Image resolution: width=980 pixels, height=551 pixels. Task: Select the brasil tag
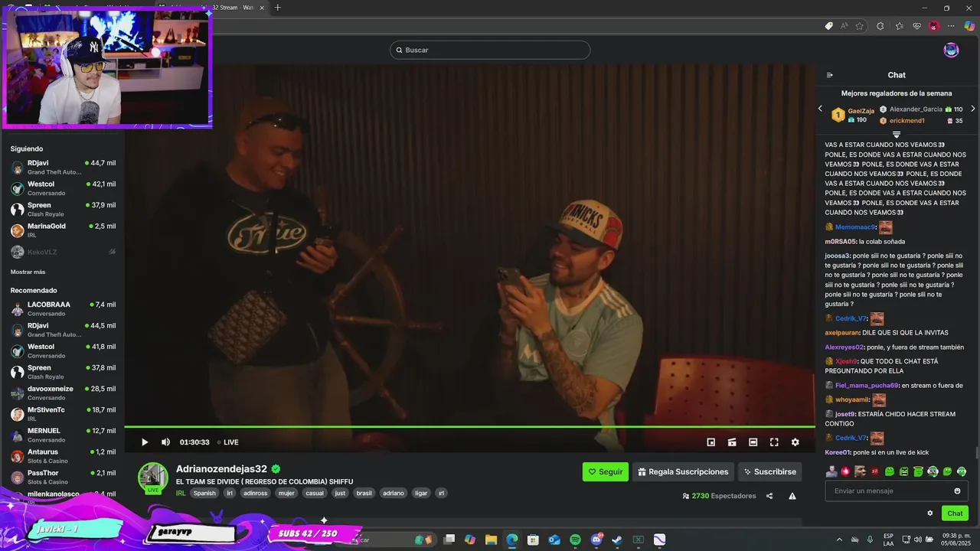tap(364, 494)
